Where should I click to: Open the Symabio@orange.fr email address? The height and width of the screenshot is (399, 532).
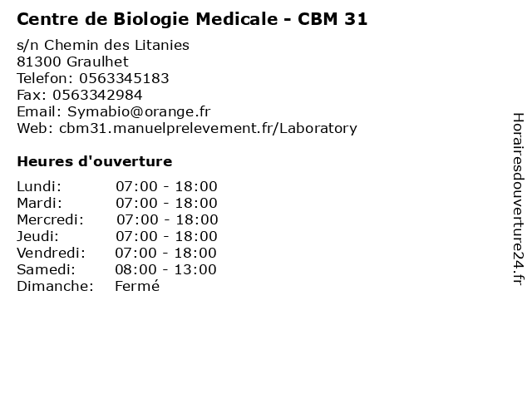(139, 112)
